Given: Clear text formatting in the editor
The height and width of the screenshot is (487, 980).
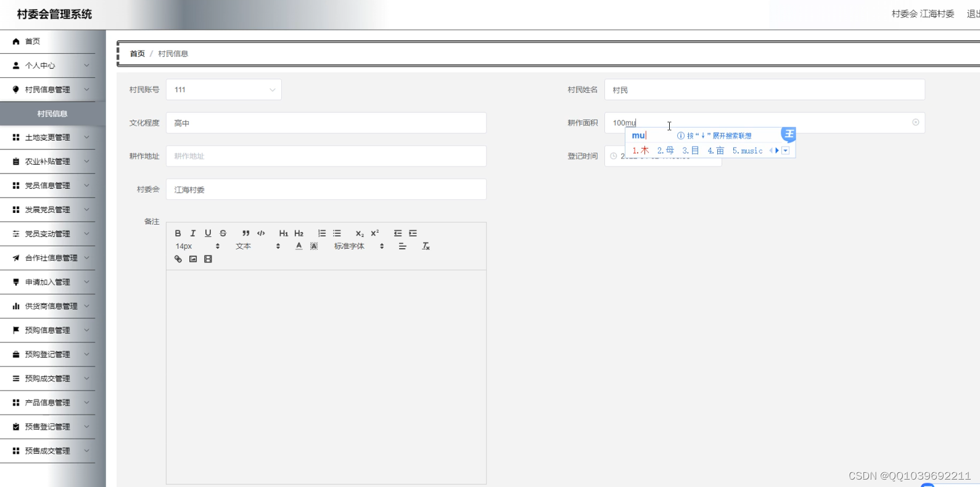Looking at the screenshot, I should 426,246.
